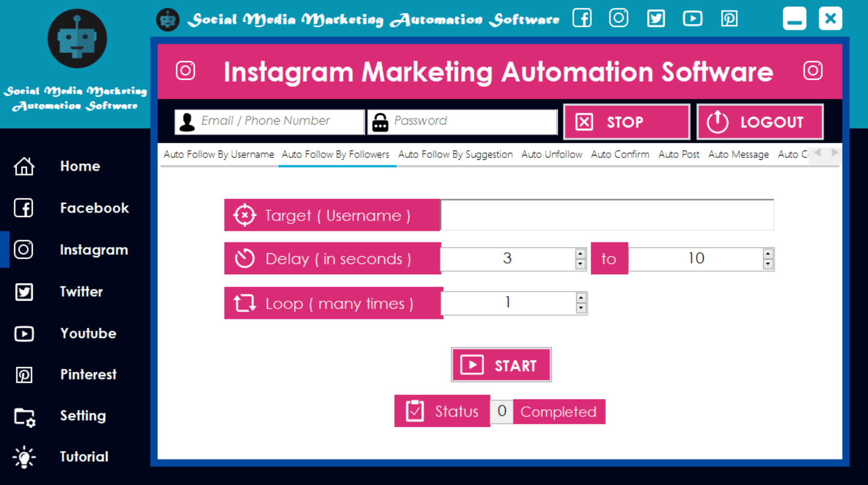The width and height of the screenshot is (868, 485).
Task: Increase the maximum delay value
Action: tap(768, 254)
